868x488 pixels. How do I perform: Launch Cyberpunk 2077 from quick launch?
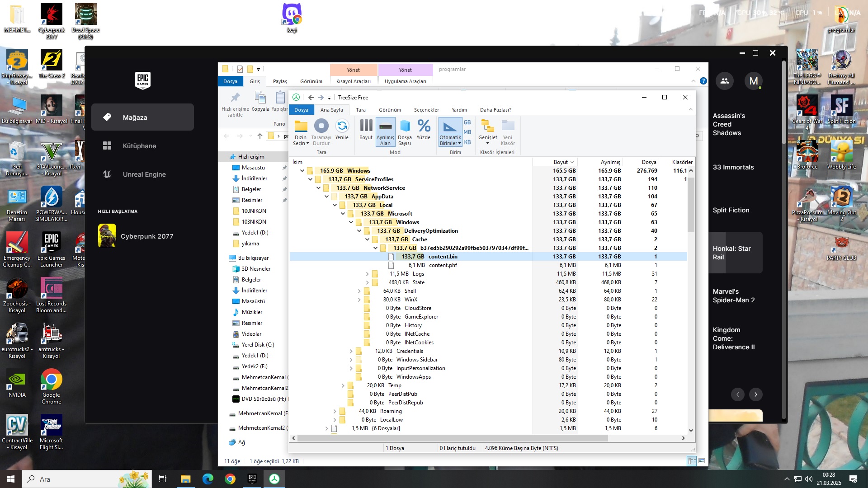[x=146, y=236]
